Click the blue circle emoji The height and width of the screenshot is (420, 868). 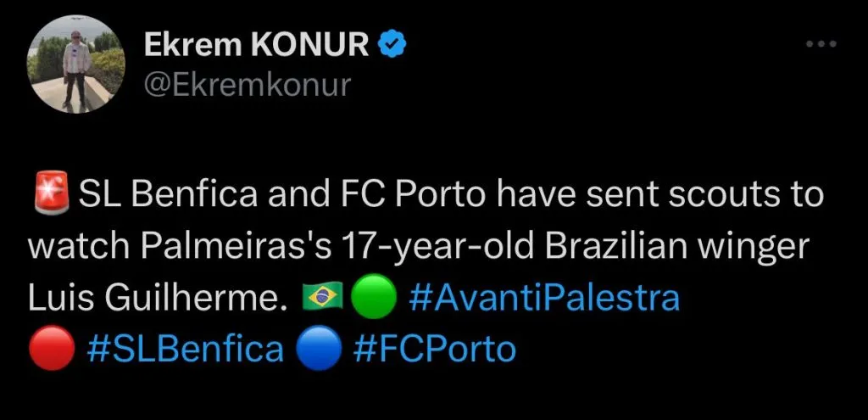coord(320,349)
